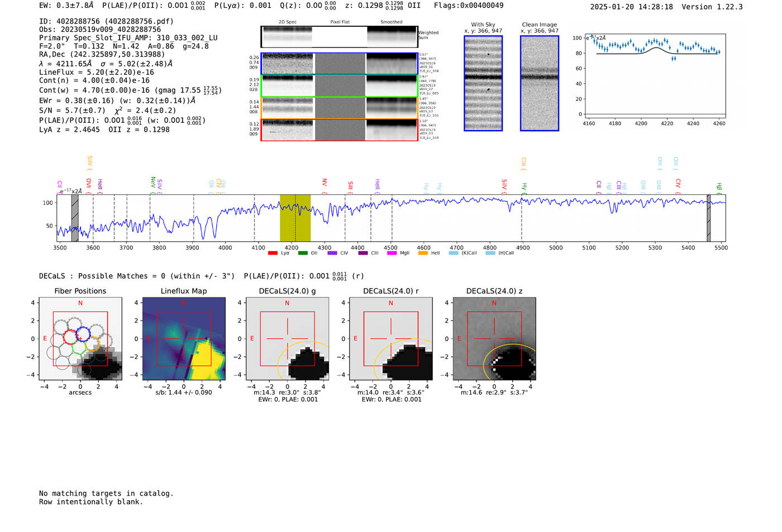Click the purple CIV legend swatch
782x532 pixels.
pyautogui.click(x=332, y=253)
